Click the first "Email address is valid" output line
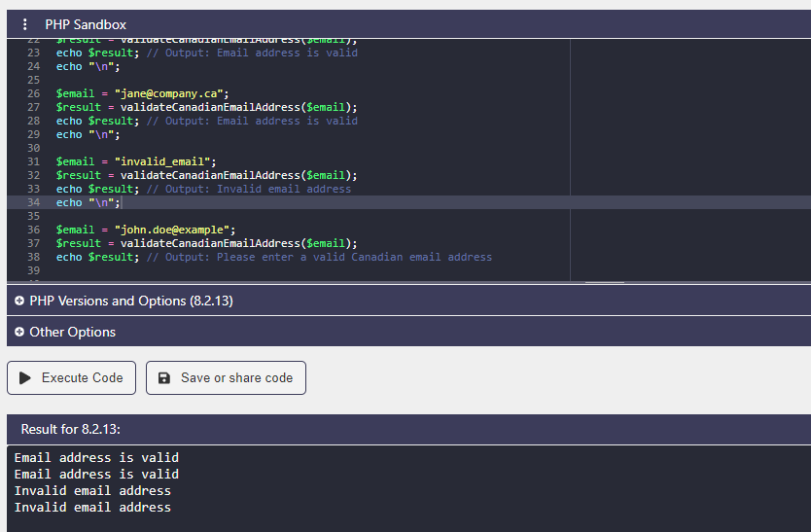The width and height of the screenshot is (811, 532). click(96, 458)
